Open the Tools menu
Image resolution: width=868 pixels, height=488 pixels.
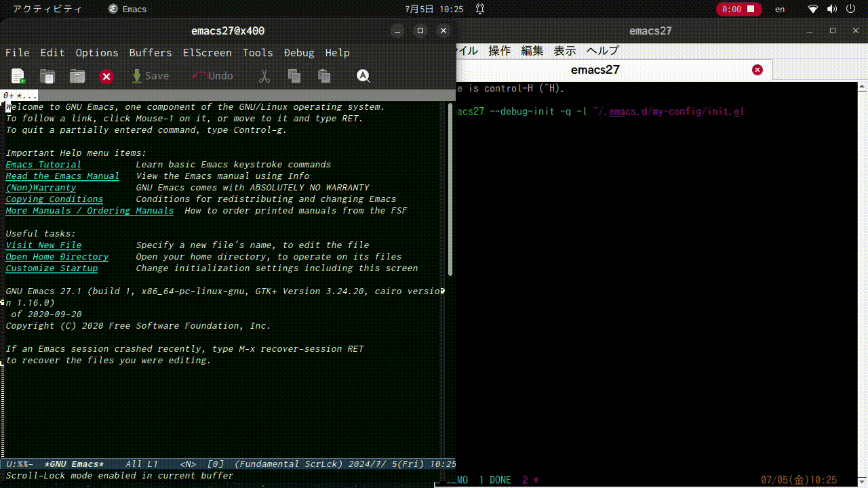(x=258, y=53)
